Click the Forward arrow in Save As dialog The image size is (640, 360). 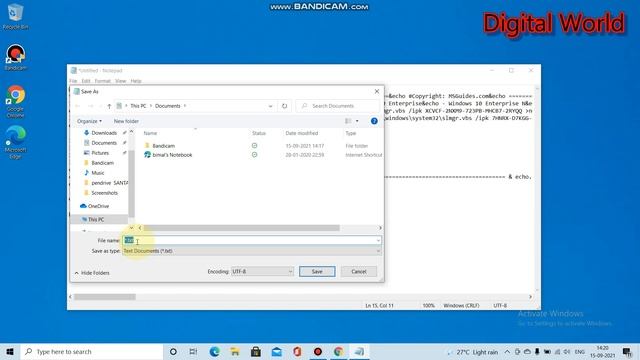(x=91, y=106)
